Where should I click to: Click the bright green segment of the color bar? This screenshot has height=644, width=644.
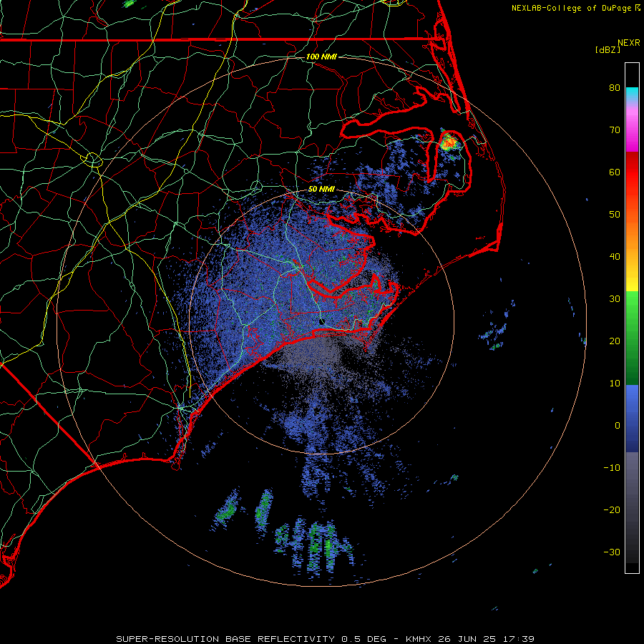click(632, 308)
